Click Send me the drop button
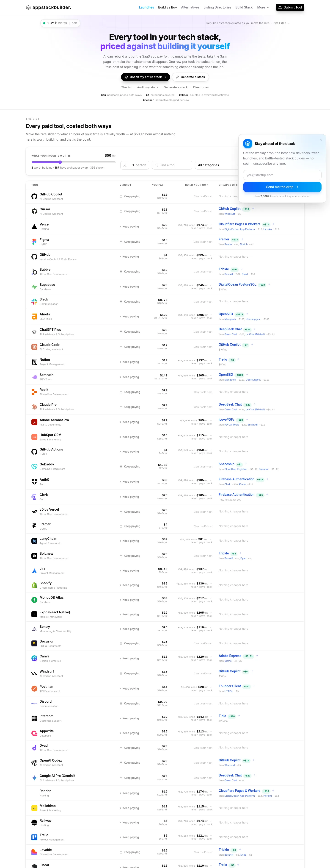330x868 pixels. tap(282, 187)
